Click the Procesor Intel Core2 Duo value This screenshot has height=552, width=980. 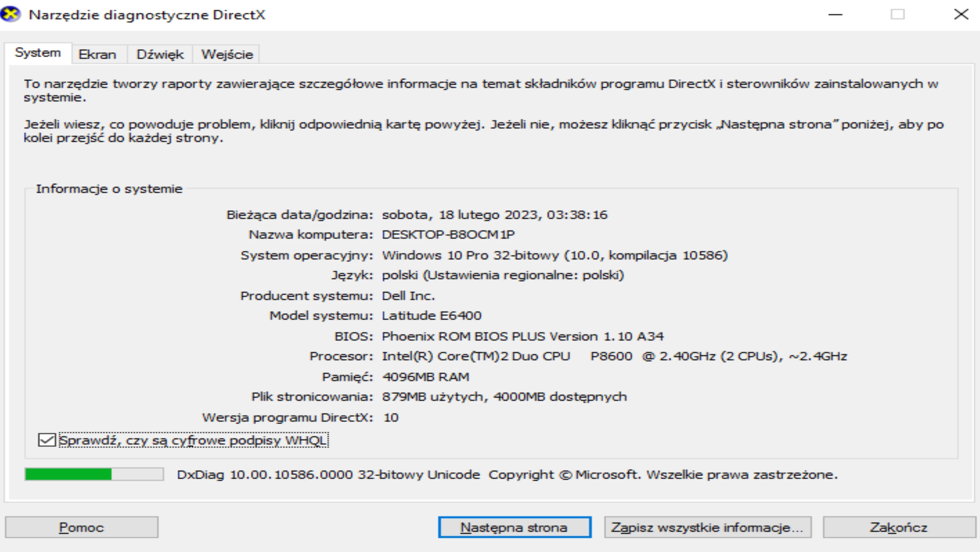614,356
